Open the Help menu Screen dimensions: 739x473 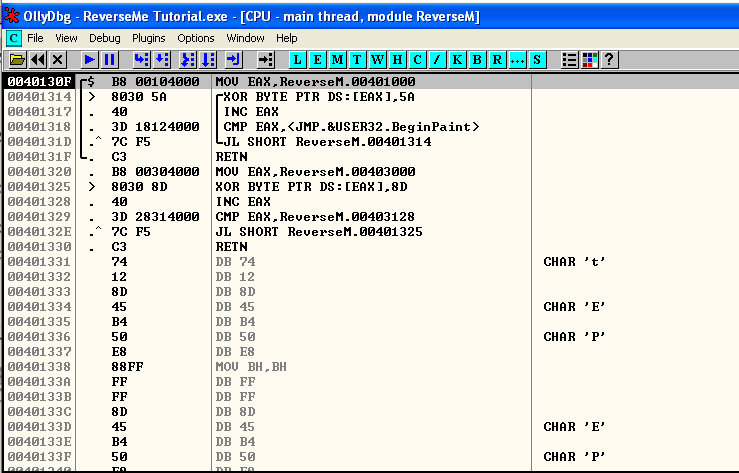point(287,38)
